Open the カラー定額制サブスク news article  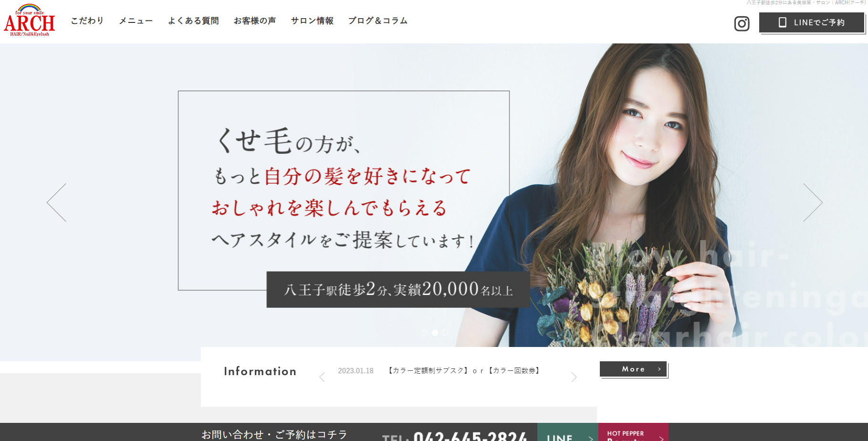464,371
